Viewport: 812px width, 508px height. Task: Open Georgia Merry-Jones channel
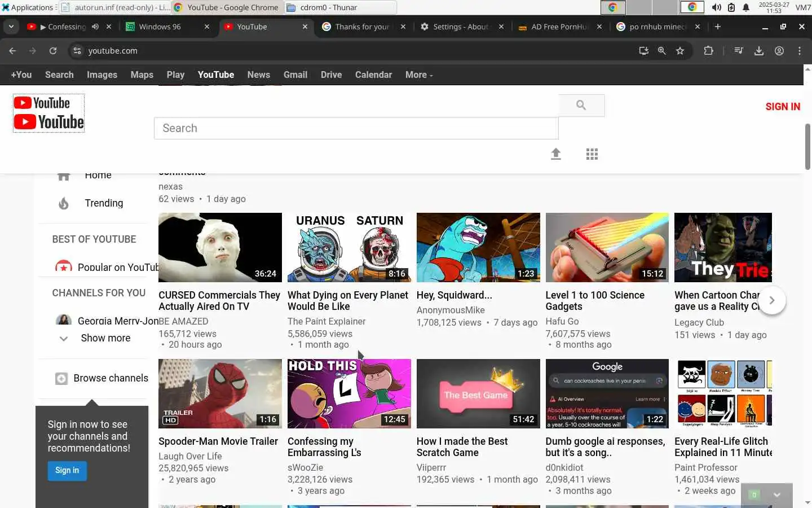118,321
